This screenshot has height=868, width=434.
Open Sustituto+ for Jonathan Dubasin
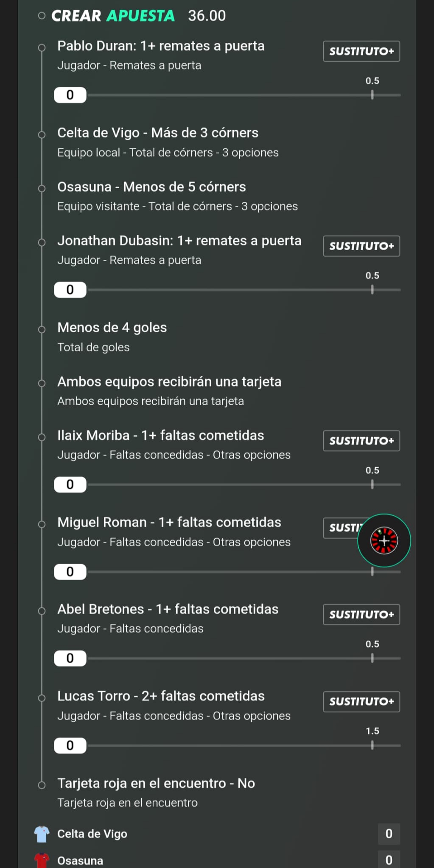coord(361,246)
